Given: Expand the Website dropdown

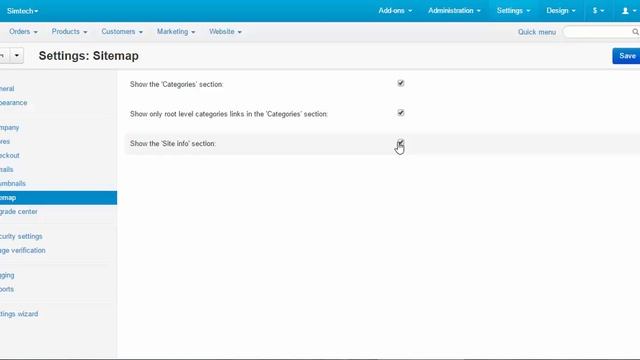Looking at the screenshot, I should pyautogui.click(x=225, y=31).
